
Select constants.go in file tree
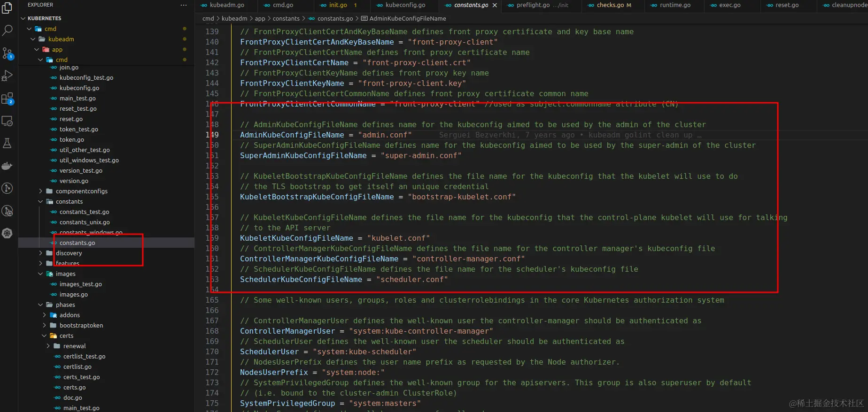[x=77, y=243]
